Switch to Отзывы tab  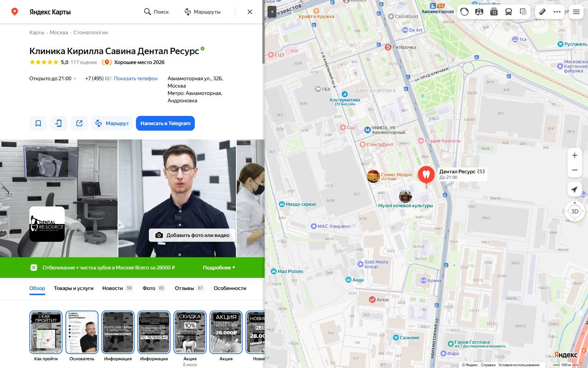click(190, 288)
